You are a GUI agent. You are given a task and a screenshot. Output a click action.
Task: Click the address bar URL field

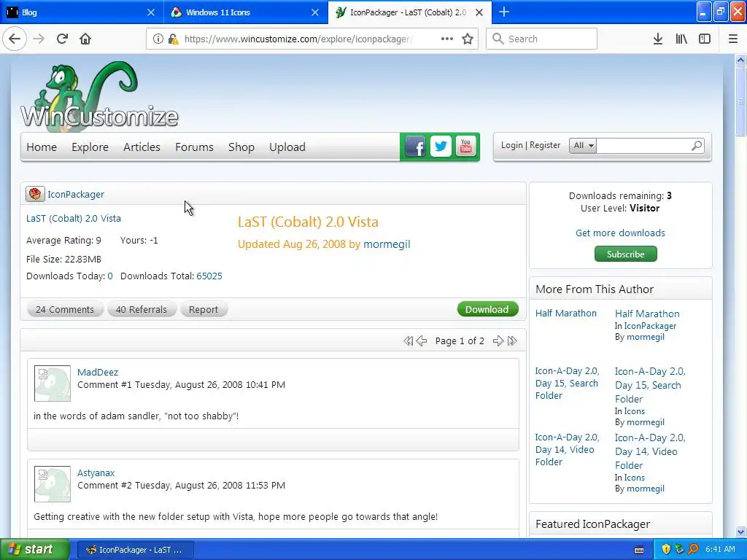[x=298, y=39]
